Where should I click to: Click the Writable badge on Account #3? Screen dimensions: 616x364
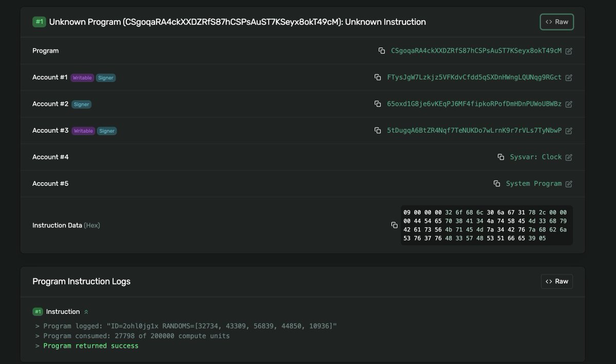[x=83, y=131]
